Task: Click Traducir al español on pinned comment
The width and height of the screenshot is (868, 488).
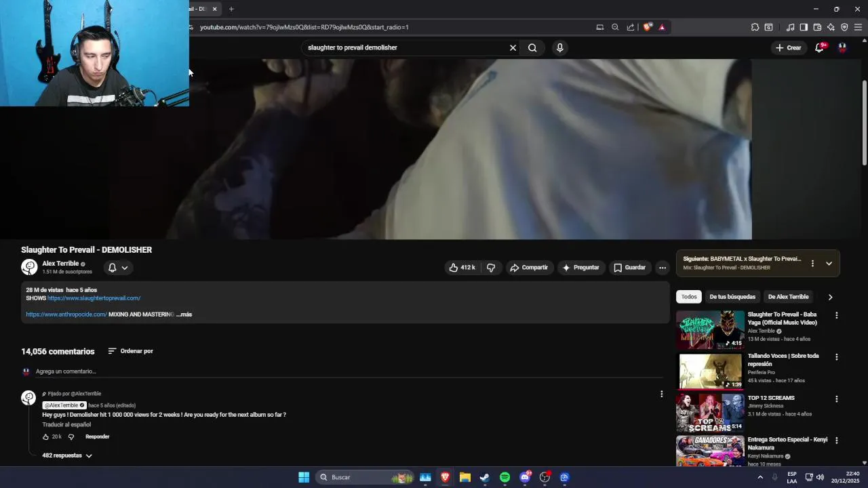Action: [x=66, y=425]
